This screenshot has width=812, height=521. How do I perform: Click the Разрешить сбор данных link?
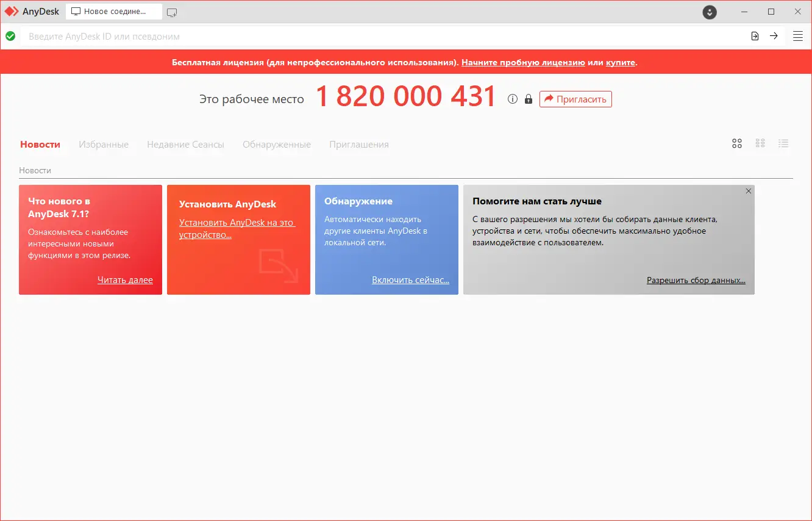coord(696,280)
